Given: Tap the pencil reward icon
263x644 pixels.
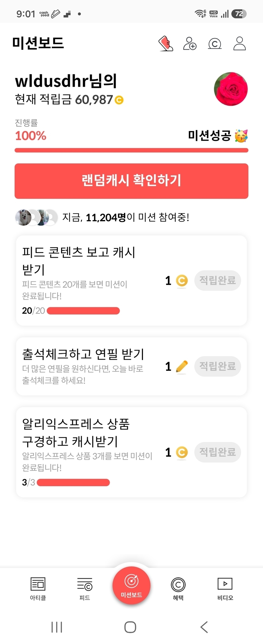Looking at the screenshot, I should pyautogui.click(x=182, y=367).
